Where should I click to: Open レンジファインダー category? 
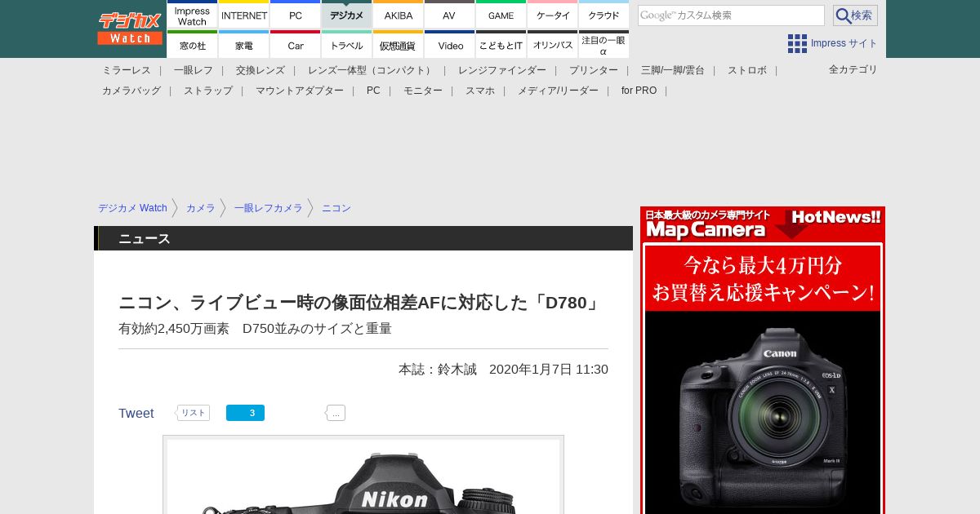502,70
